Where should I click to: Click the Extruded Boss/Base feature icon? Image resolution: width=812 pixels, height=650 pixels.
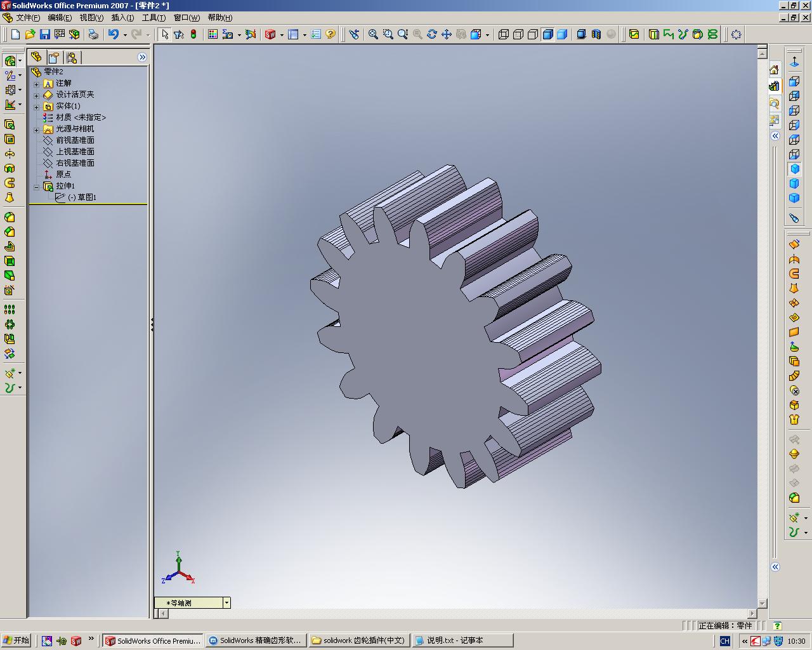coord(10,124)
